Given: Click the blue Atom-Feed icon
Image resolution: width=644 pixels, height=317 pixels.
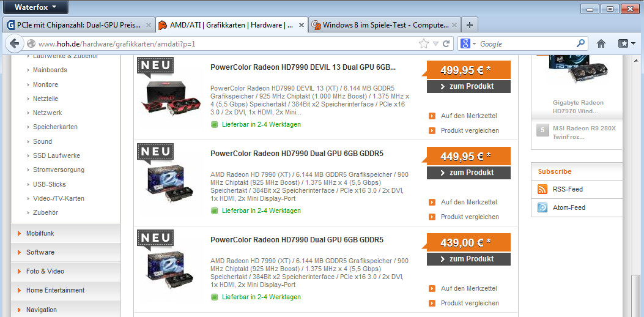Looking at the screenshot, I should point(542,207).
